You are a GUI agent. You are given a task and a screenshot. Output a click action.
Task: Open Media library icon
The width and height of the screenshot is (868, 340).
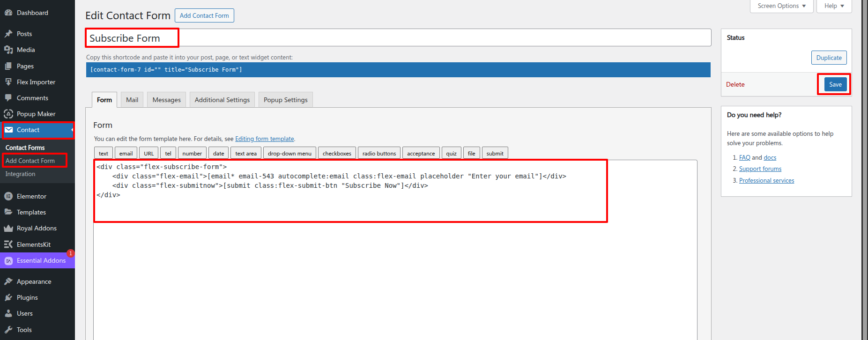coord(8,50)
